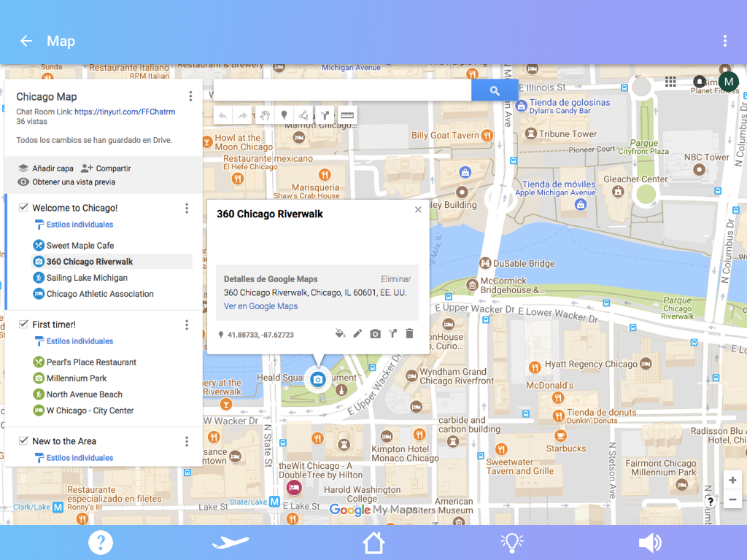Click the undo arrow in map toolbar
The height and width of the screenshot is (560, 747).
223,115
